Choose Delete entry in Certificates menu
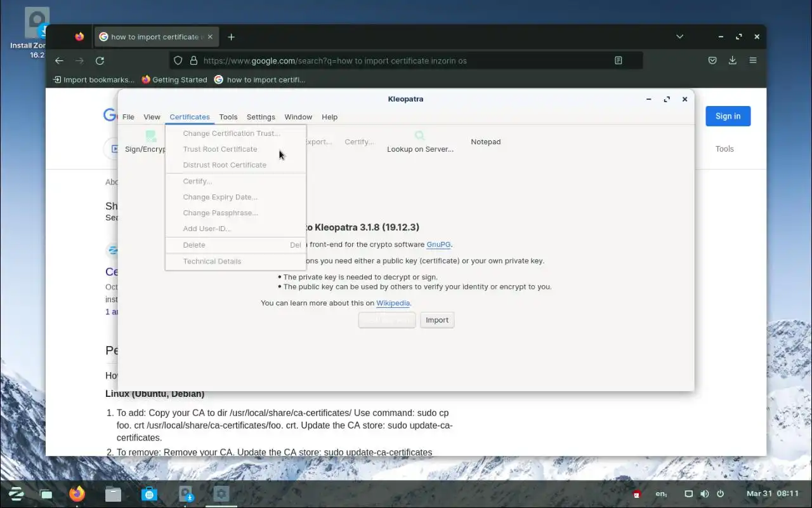Image resolution: width=812 pixels, height=508 pixels. pos(235,245)
